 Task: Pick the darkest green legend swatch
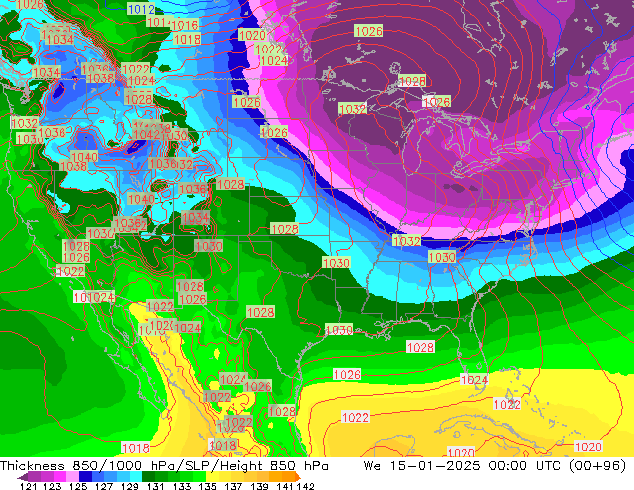pyautogui.click(x=148, y=476)
